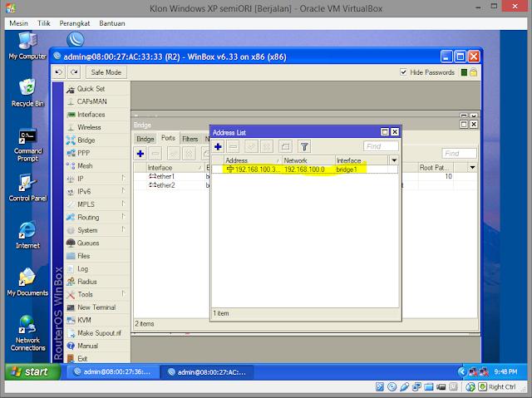Screen dimensions: 532x398
Task: Click the Add (plus) button in Bridge window
Action: point(140,154)
